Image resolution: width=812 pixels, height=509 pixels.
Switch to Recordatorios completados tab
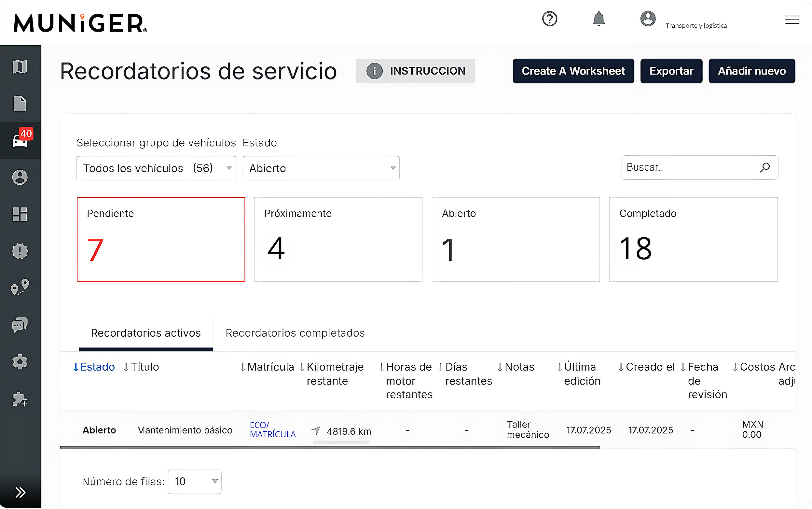click(295, 332)
